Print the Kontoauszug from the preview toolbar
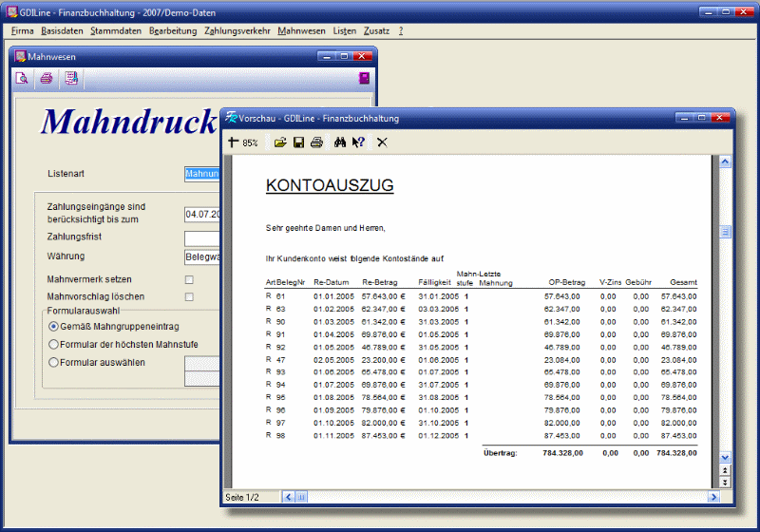Image resolution: width=760 pixels, height=532 pixels. point(316,142)
